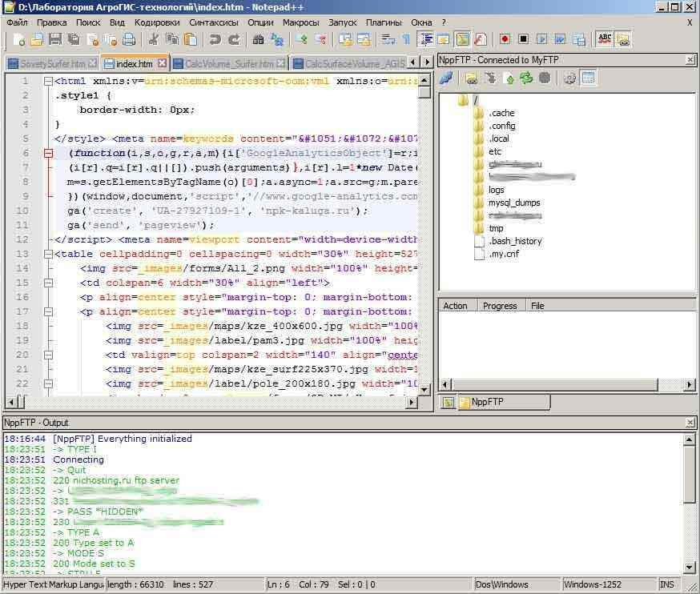Run macro multiple times icon

point(560,40)
